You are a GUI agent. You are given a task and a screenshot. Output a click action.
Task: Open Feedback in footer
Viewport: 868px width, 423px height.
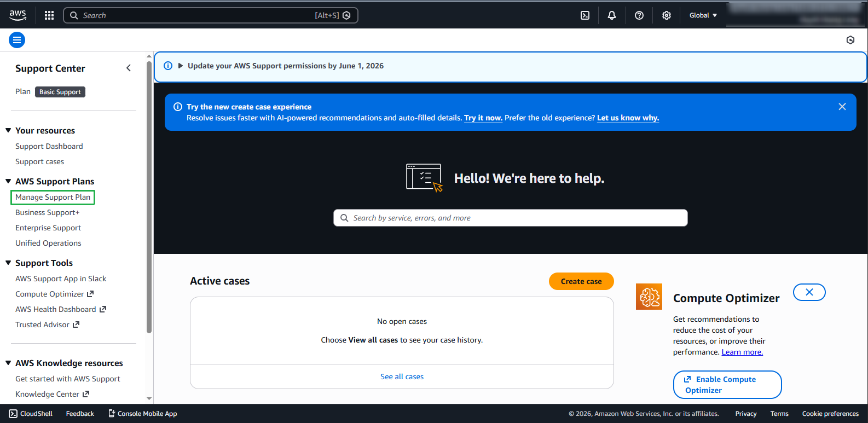pos(80,414)
